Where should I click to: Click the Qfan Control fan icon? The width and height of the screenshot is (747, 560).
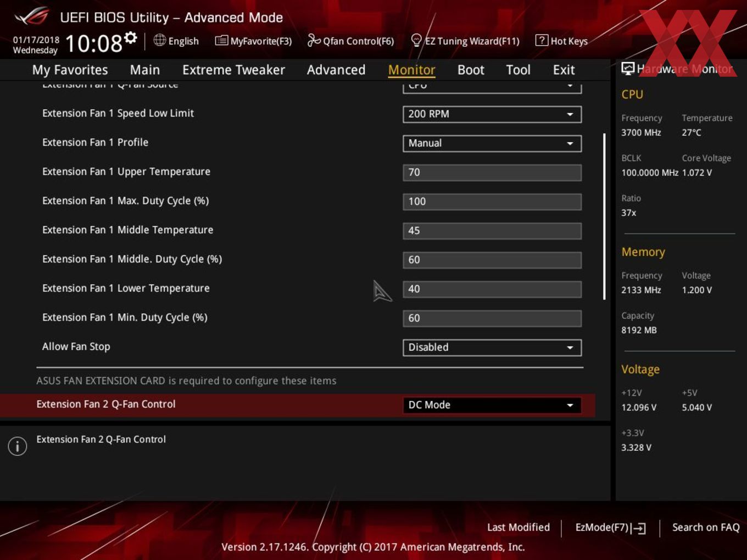[x=314, y=40]
